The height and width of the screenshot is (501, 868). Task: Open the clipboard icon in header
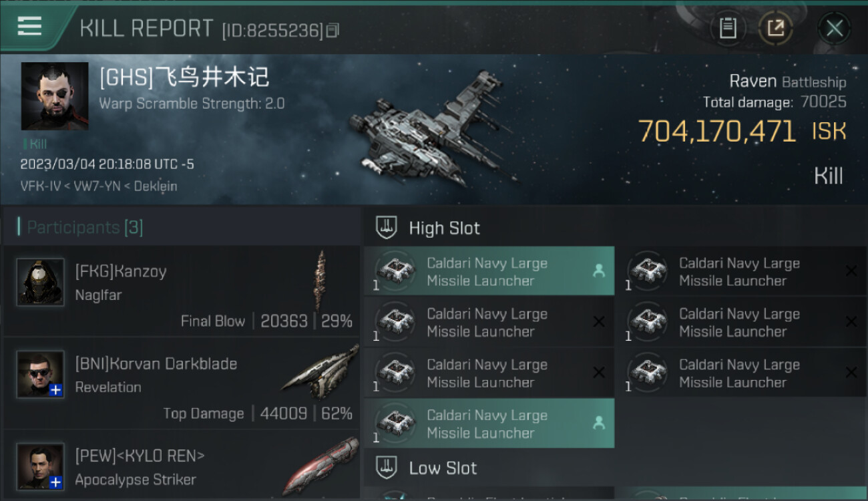[x=728, y=28]
